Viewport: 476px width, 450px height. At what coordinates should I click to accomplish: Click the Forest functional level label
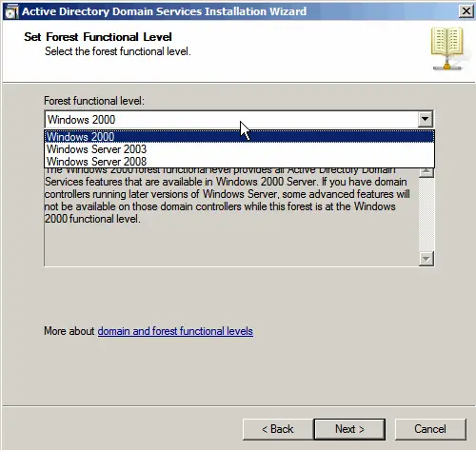point(94,101)
